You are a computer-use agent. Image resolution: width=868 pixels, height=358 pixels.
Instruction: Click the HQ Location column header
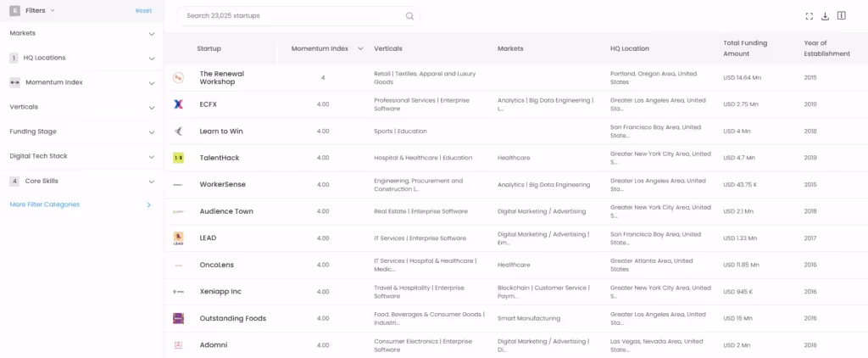point(630,48)
